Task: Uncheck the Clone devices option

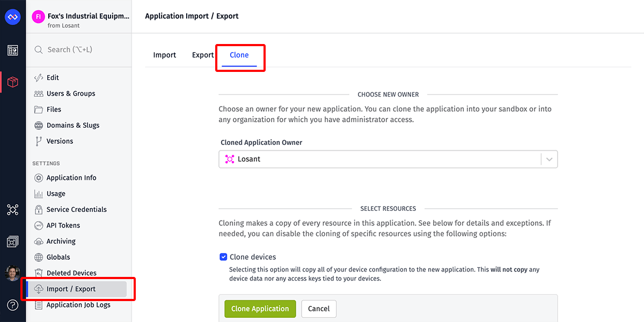Action: coord(223,257)
